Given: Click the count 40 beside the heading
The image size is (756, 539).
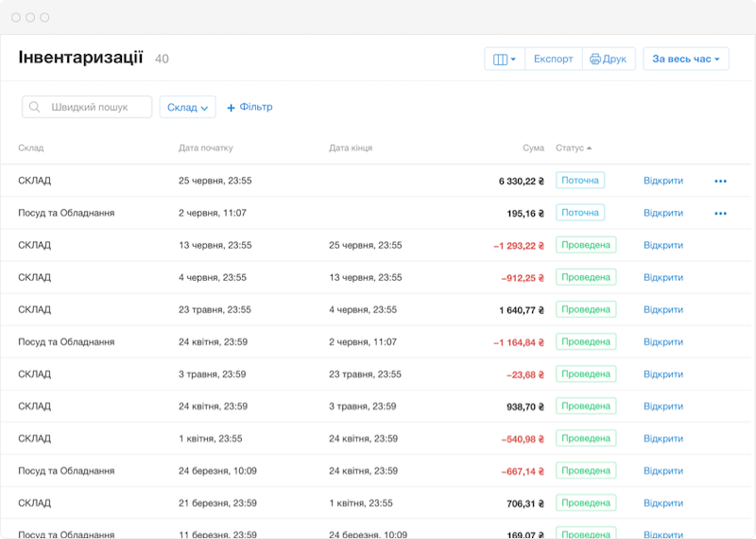Looking at the screenshot, I should coord(162,59).
